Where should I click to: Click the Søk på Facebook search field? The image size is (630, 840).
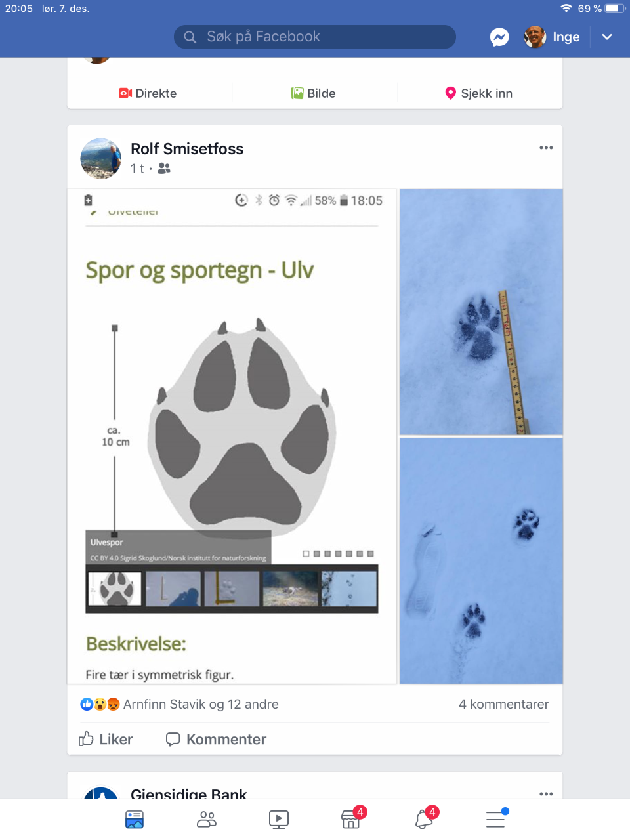(x=315, y=37)
